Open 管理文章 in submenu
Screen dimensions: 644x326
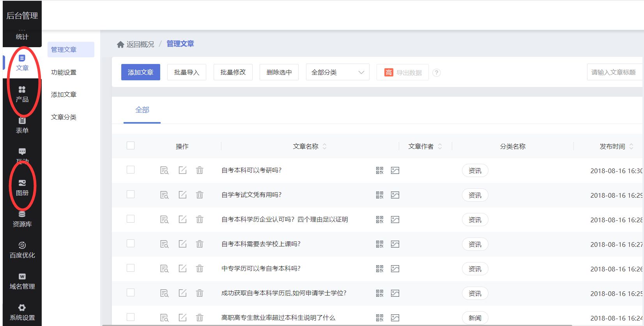point(71,50)
